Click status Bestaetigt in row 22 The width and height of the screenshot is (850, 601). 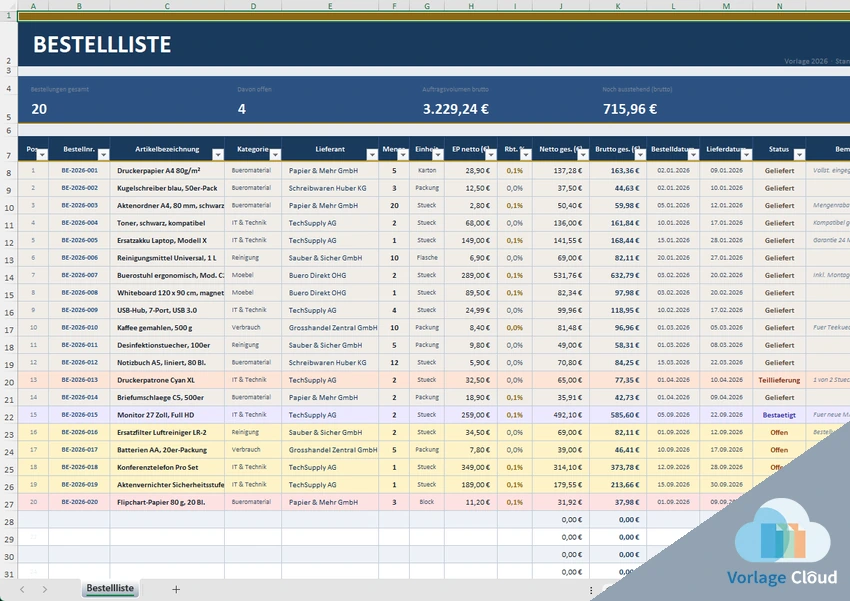[779, 415]
